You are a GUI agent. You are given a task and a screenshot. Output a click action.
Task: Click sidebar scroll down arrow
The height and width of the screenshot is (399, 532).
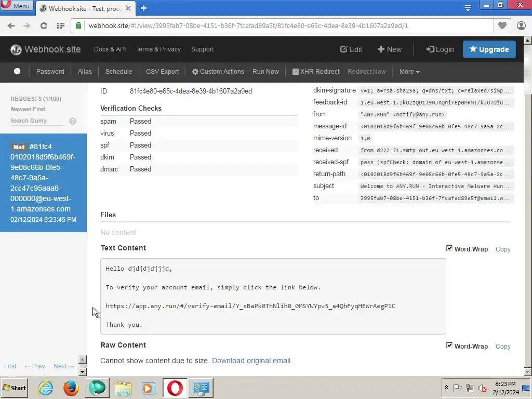(83, 372)
